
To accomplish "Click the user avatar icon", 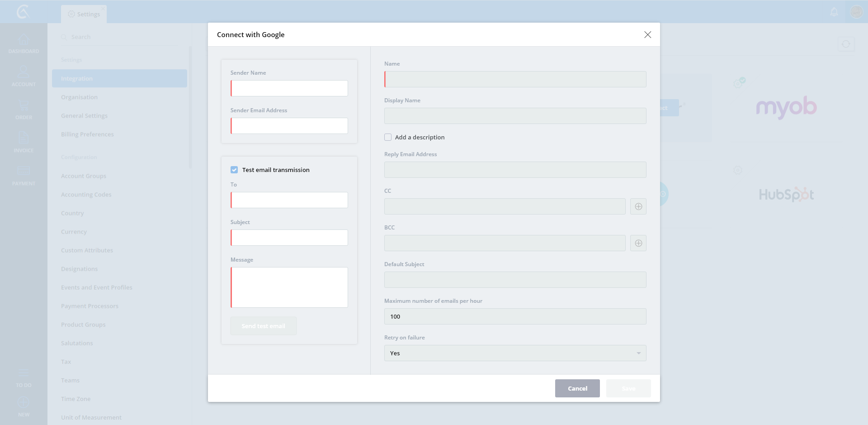I will click(x=856, y=12).
